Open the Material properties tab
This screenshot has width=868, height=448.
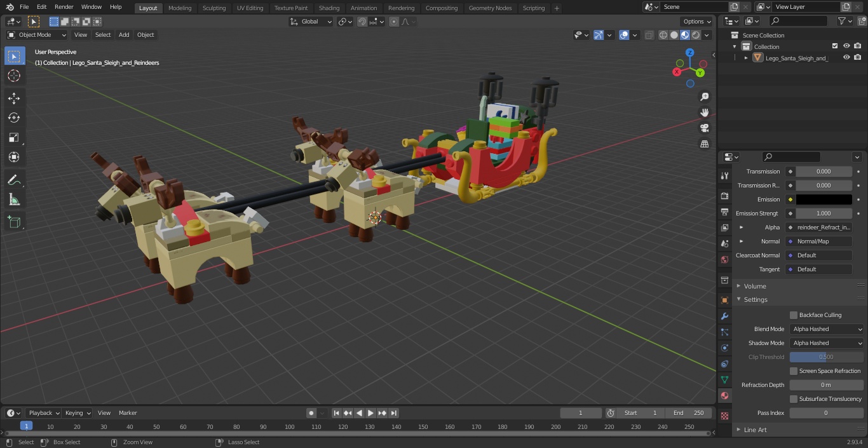click(724, 395)
